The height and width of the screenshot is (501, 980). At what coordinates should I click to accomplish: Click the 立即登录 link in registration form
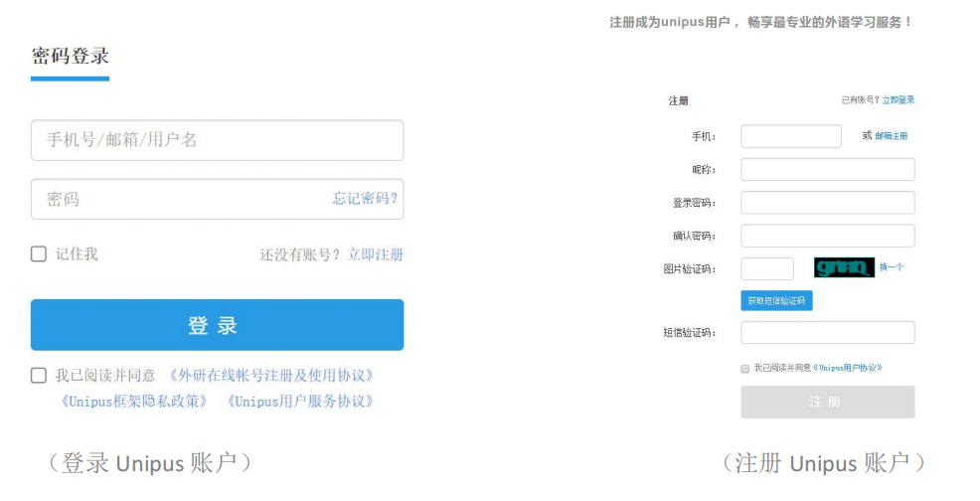click(x=898, y=100)
